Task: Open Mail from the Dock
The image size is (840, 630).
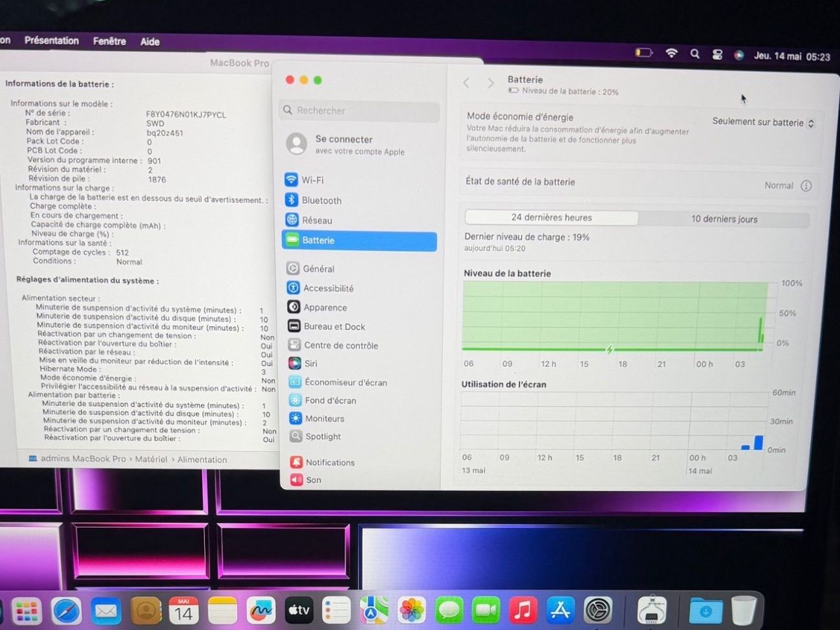Action: (105, 611)
